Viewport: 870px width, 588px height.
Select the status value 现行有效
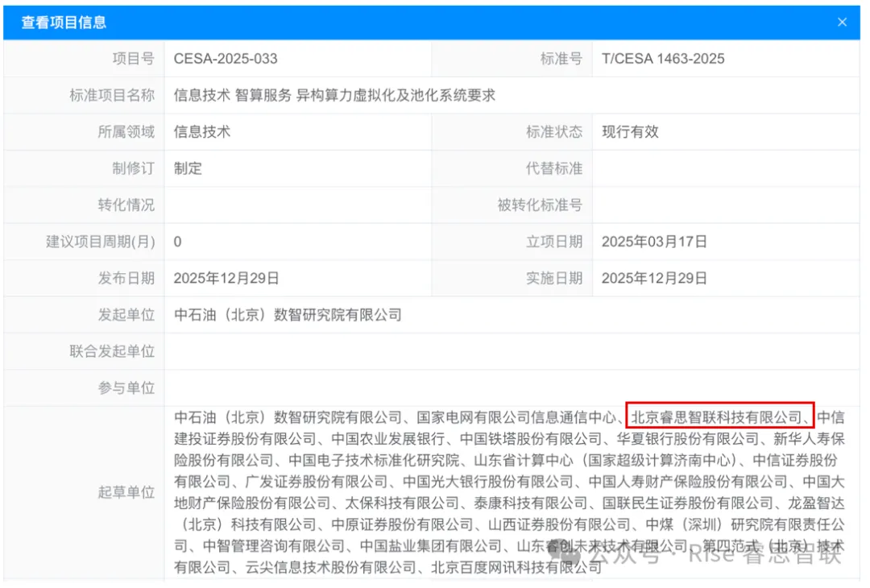[x=630, y=132]
